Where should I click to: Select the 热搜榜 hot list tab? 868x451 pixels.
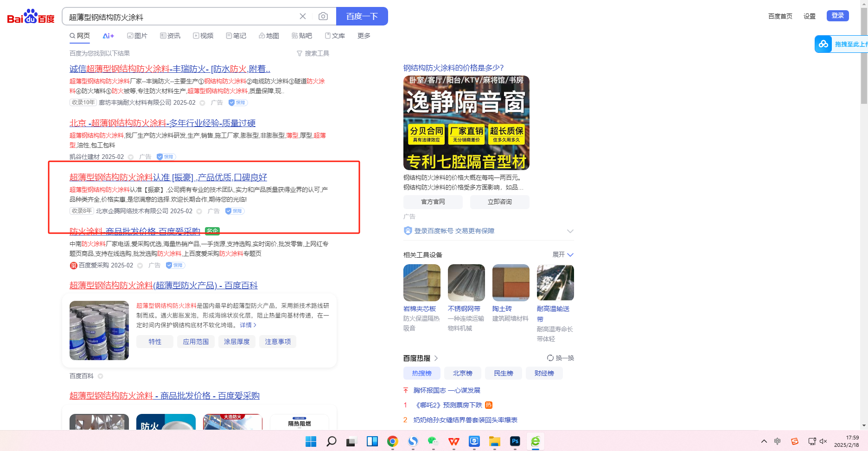[422, 373]
